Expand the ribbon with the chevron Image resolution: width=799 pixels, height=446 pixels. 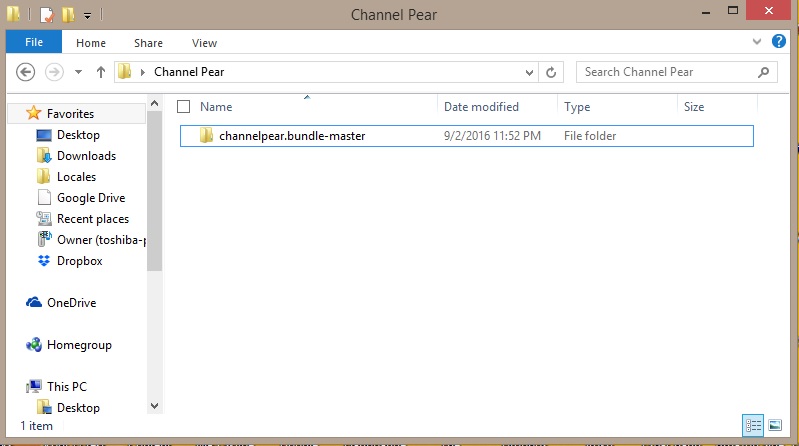click(755, 43)
